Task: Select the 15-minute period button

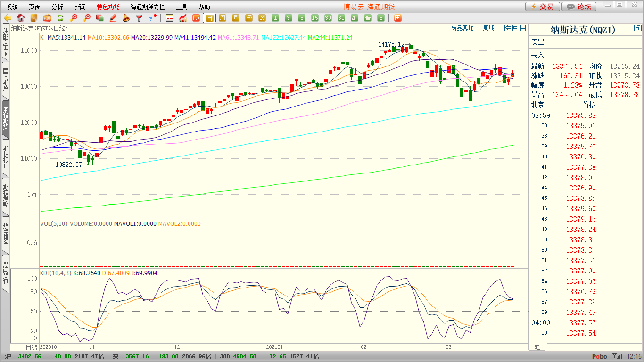Action: click(315, 18)
